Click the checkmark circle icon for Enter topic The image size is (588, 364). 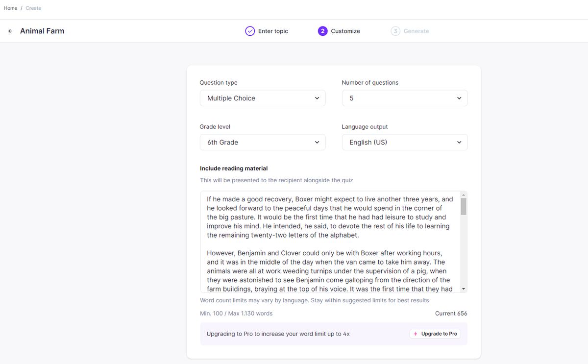click(250, 31)
